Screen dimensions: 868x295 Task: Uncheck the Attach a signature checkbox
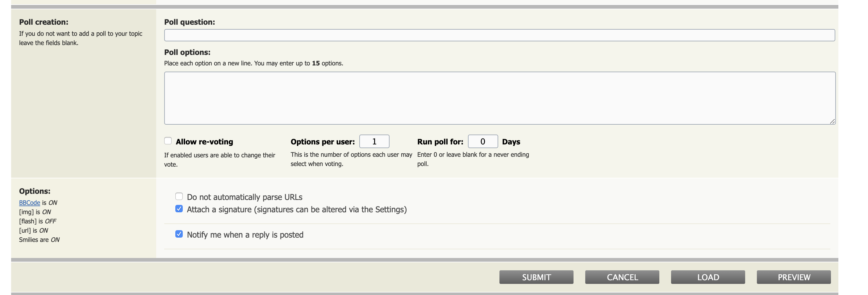(179, 209)
